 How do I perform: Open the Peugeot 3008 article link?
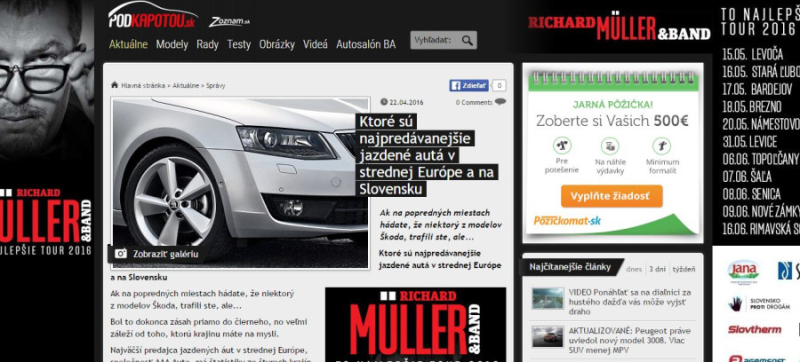pos(630,340)
